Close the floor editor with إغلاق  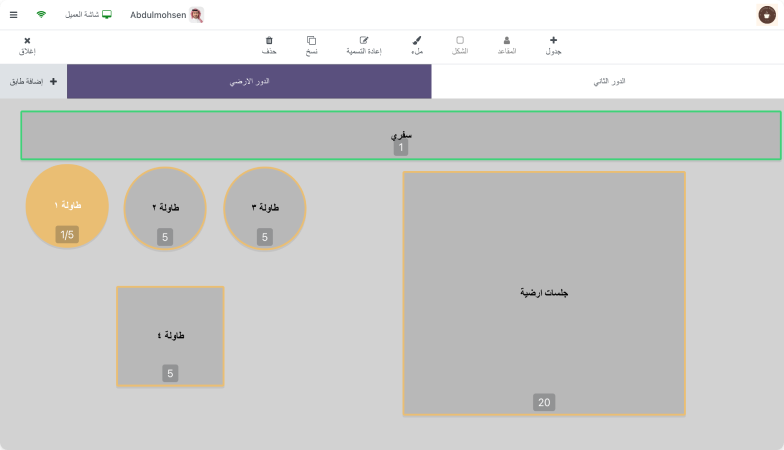click(x=27, y=45)
